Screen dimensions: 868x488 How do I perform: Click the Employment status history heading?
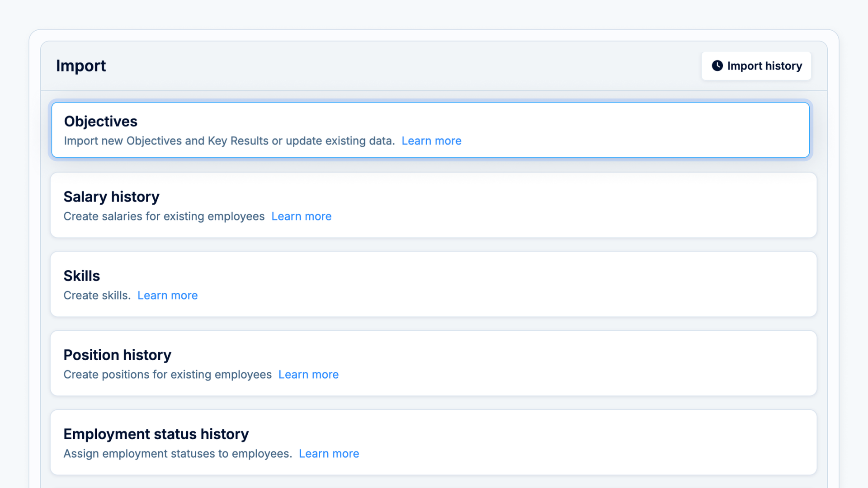[156, 434]
